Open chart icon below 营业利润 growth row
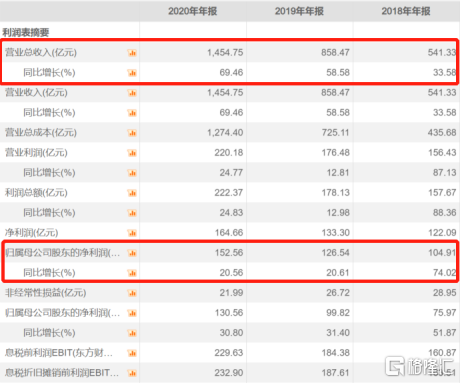 tap(132, 173)
